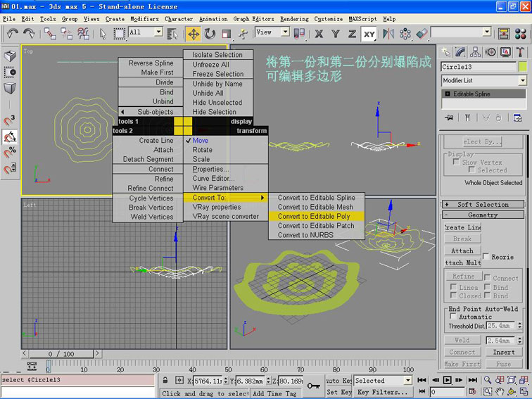Image resolution: width=532 pixels, height=399 pixels.
Task: Click the Attach button in Geometry
Action: [462, 251]
